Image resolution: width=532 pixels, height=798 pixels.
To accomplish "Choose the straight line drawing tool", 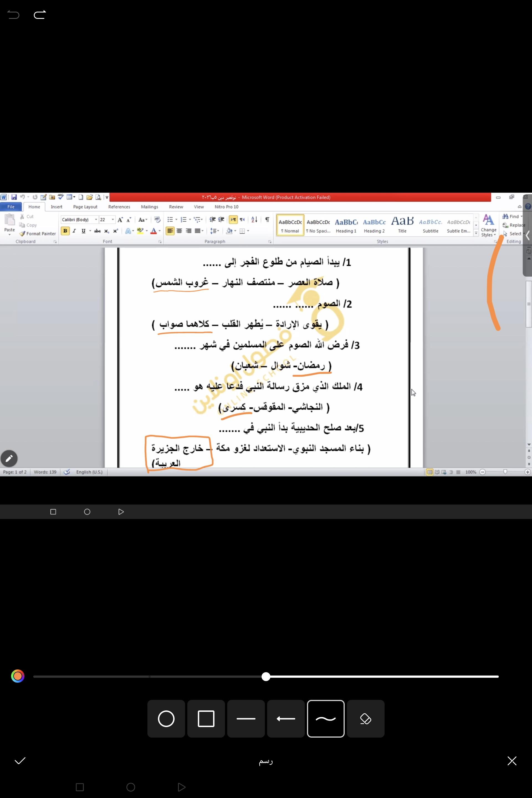I will (x=246, y=718).
